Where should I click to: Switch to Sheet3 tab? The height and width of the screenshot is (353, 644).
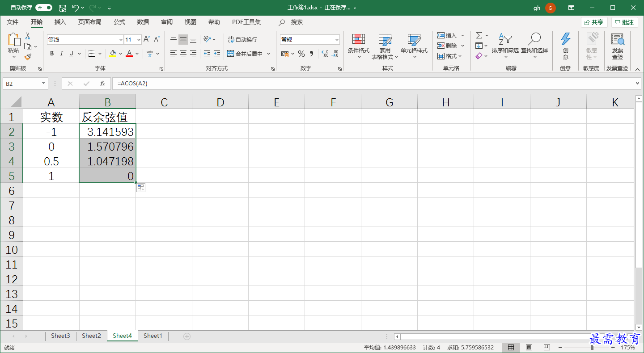point(60,336)
